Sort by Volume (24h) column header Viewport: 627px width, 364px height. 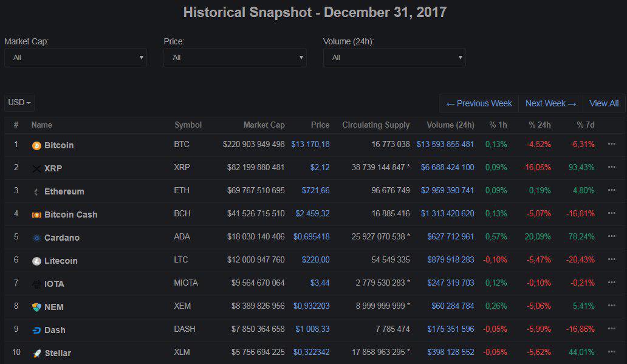click(450, 125)
